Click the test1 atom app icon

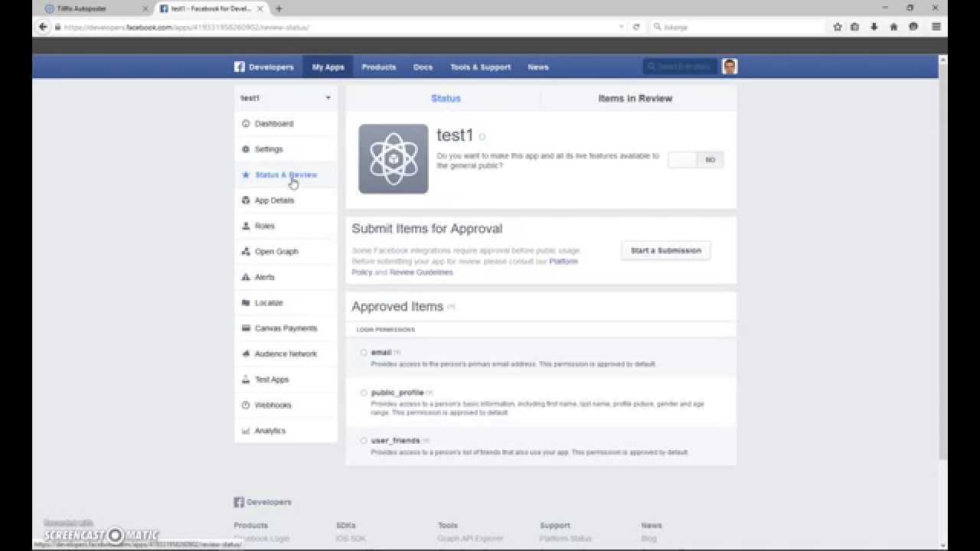pos(394,159)
